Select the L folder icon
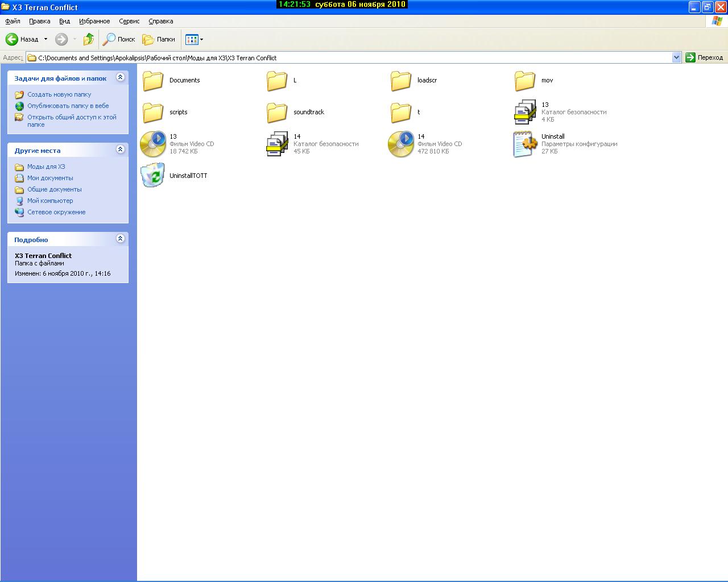 (277, 81)
